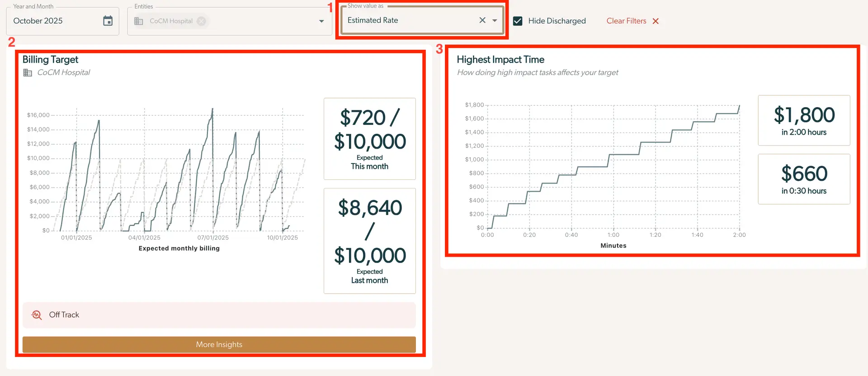Click the $10,000 y-axis label on billing chart
Image resolution: width=868 pixels, height=376 pixels.
click(38, 158)
